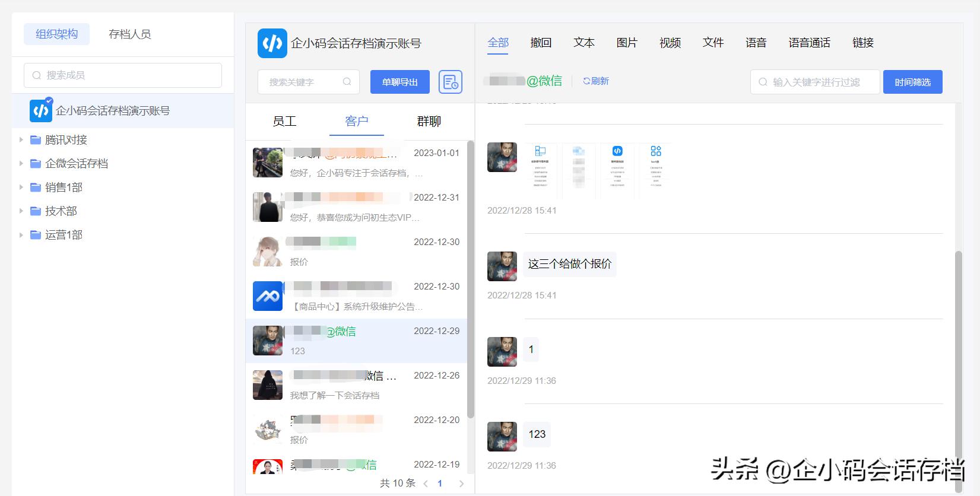Expand the 腾讯对接 folder arrow
The width and height of the screenshot is (980, 496).
point(21,140)
